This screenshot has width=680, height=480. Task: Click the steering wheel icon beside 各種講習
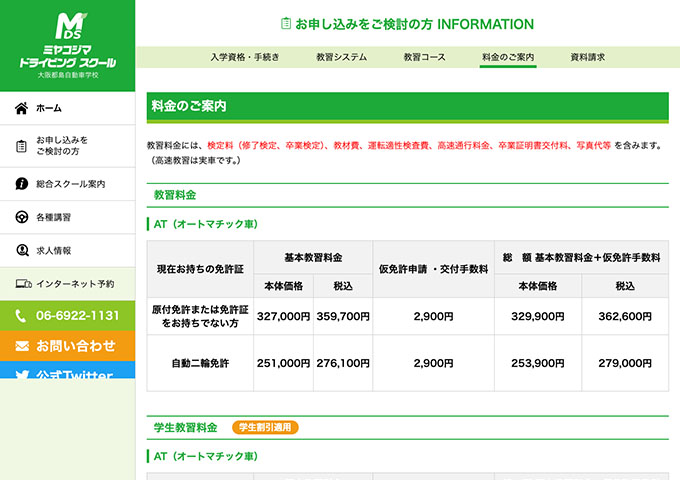pyautogui.click(x=22, y=217)
